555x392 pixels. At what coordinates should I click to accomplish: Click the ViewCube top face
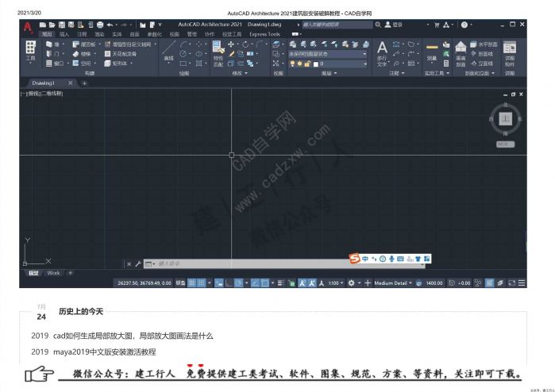point(506,119)
